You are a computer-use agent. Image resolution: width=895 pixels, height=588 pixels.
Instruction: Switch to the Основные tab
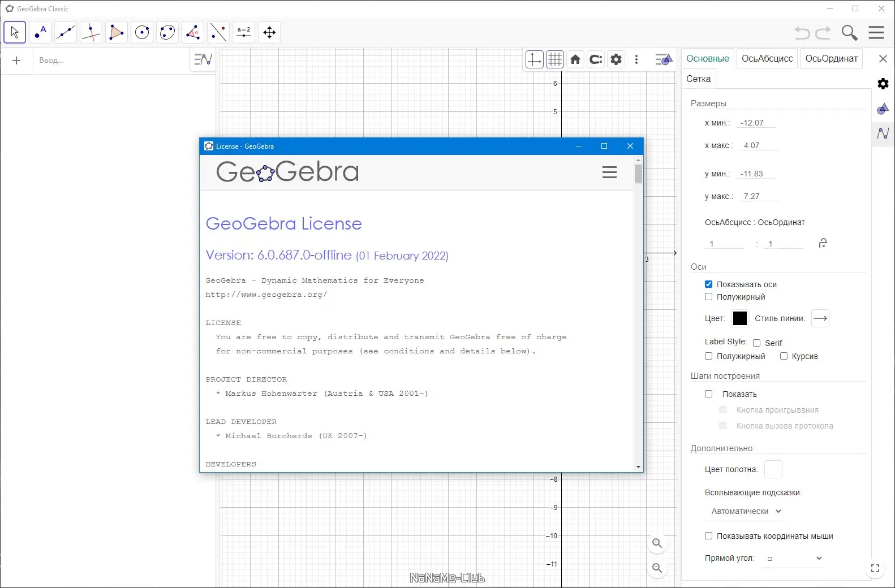pyautogui.click(x=708, y=58)
